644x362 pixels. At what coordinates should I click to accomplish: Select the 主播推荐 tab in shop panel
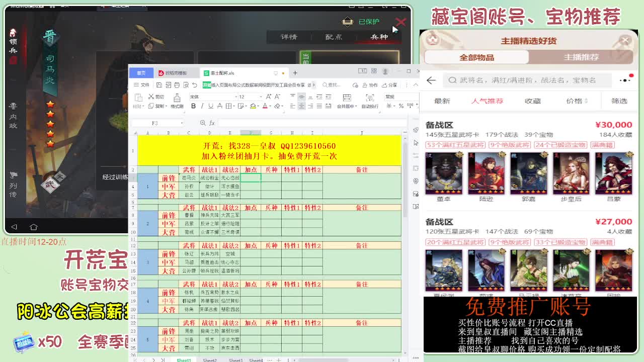tap(581, 57)
